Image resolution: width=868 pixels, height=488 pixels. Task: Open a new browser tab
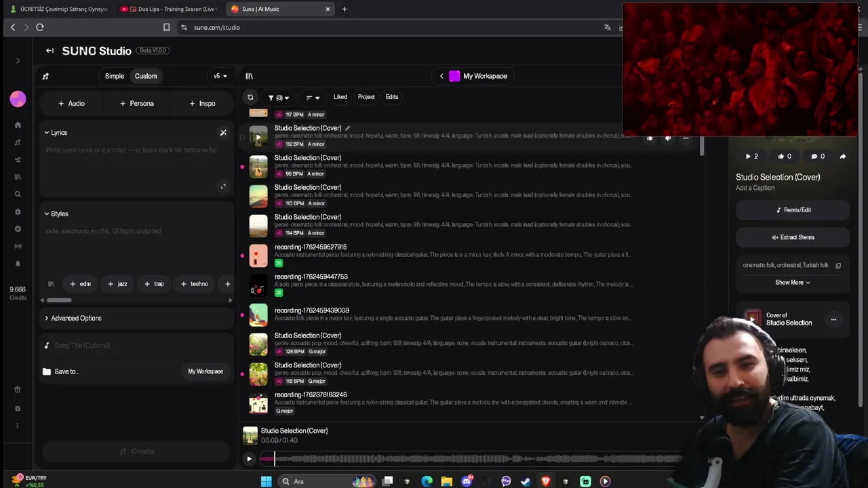[344, 9]
